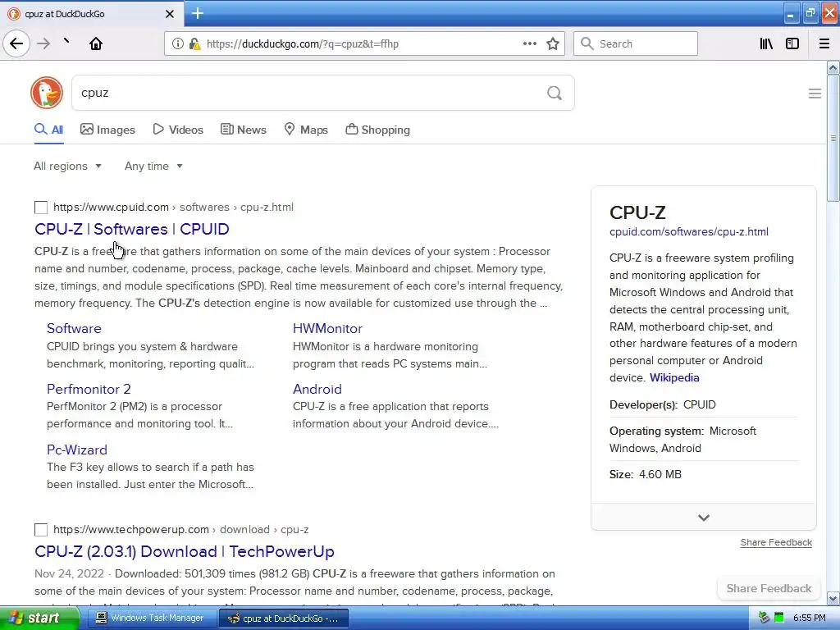Viewport: 840px width, 630px height.
Task: Close the cpuz at DuckDuckGo tab
Action: point(169,14)
